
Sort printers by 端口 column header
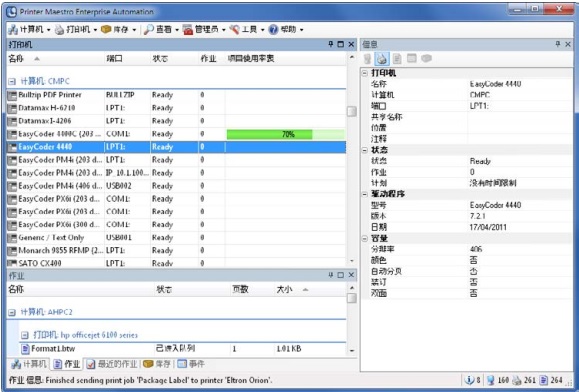[x=127, y=58]
